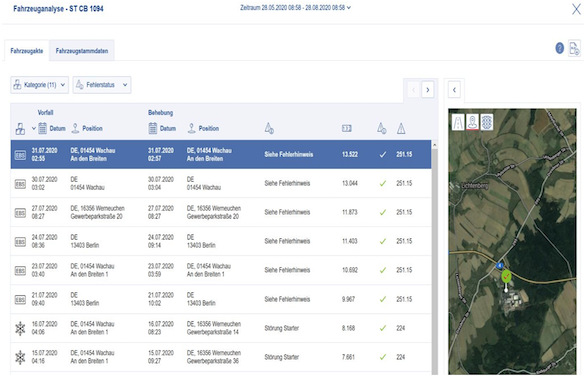The width and height of the screenshot is (584, 380).
Task: Click the blue help question mark icon
Action: point(559,48)
